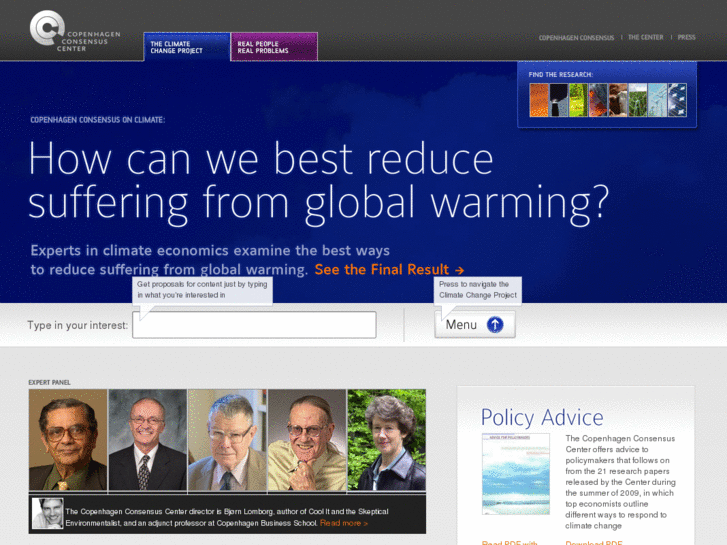
Task: Choose the brown cattle research thumbnail
Action: click(x=618, y=100)
